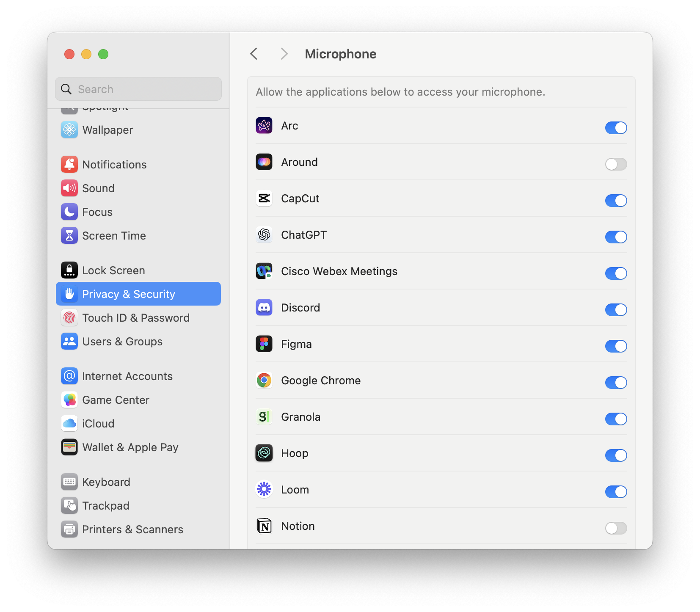700x612 pixels.
Task: Click the Discord app icon
Action: point(264,308)
